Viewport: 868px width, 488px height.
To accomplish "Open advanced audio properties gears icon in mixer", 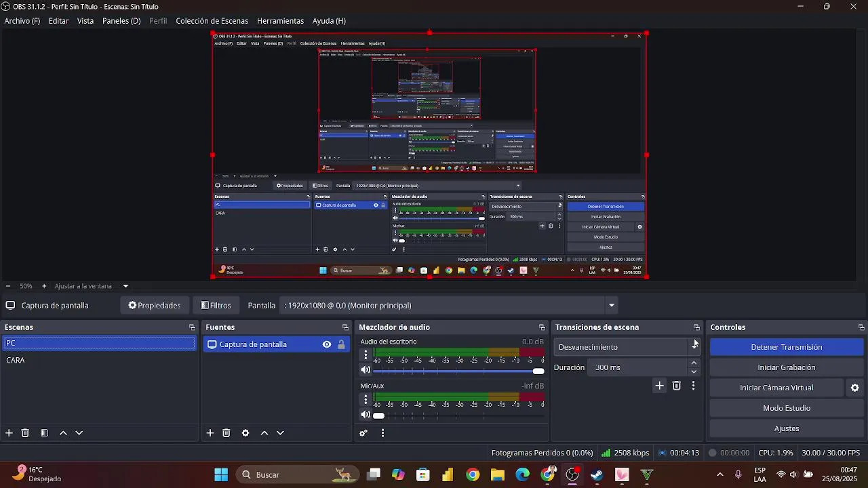I will tap(363, 433).
